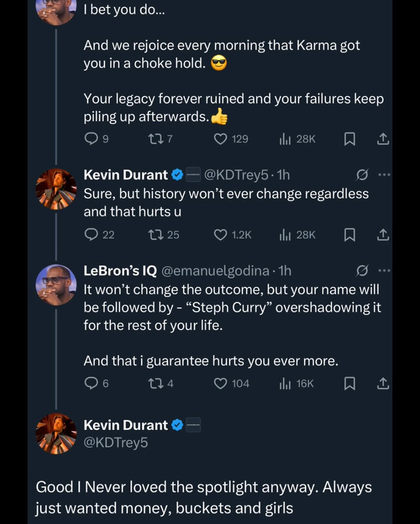
Task: Retweet Kevin Durant's reply with 25 retweets
Action: tap(154, 235)
